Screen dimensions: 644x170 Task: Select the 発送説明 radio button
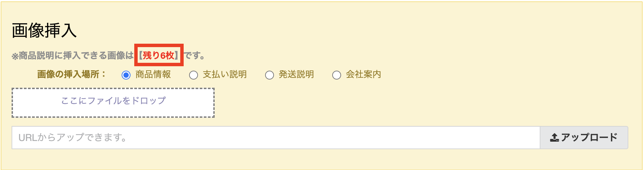(270, 75)
